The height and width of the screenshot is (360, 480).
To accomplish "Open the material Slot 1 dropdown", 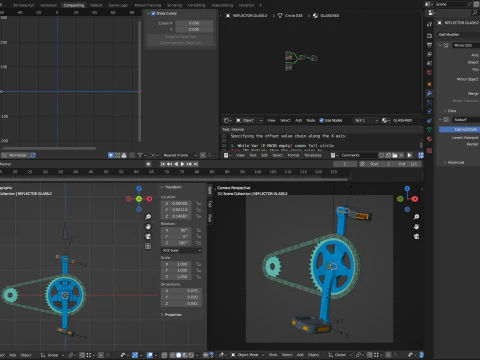I will coord(366,120).
